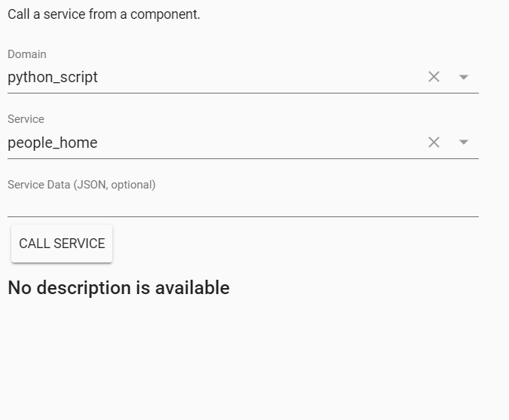Select the Service field label
The width and height of the screenshot is (509, 420).
click(x=26, y=119)
